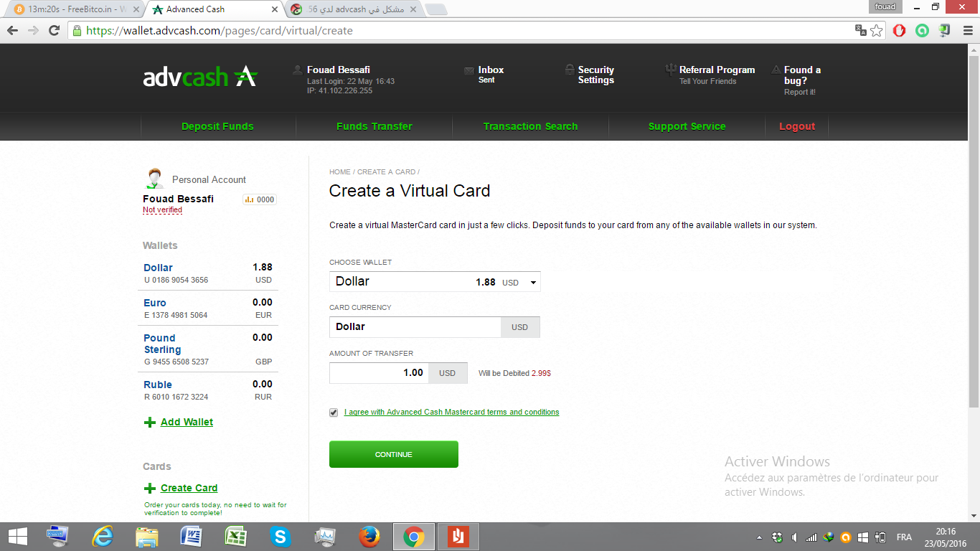Open the AdBlock red hand extension

click(x=899, y=30)
